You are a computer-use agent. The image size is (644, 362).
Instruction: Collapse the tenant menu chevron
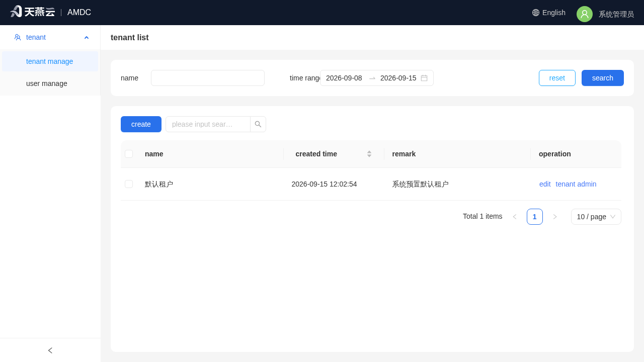coord(87,37)
